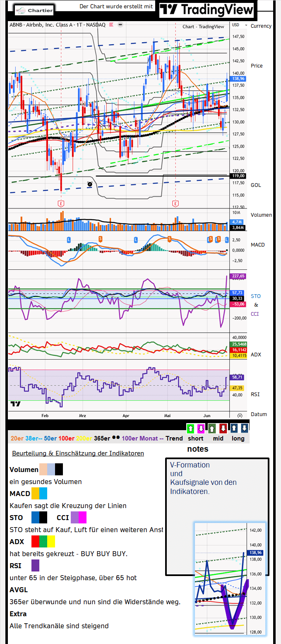
Task: Open the zoomed V-formation chart thumbnail
Action: [x=231, y=579]
